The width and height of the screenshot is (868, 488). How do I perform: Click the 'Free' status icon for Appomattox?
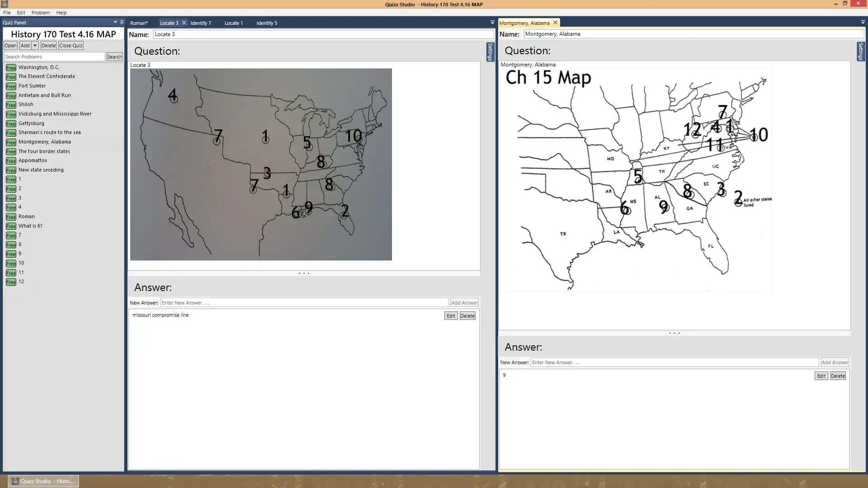(11, 160)
